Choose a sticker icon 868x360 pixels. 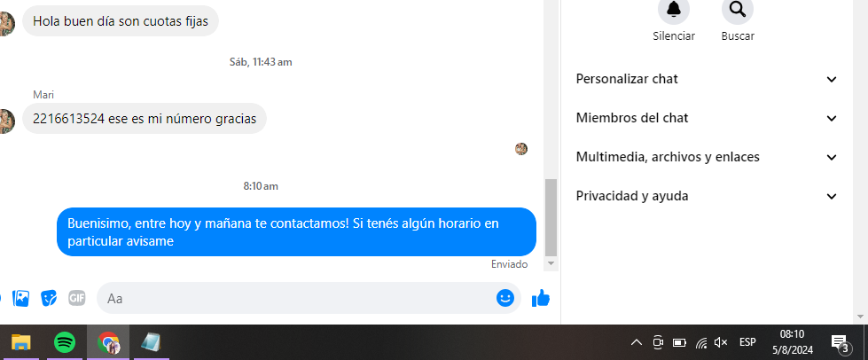point(49,299)
